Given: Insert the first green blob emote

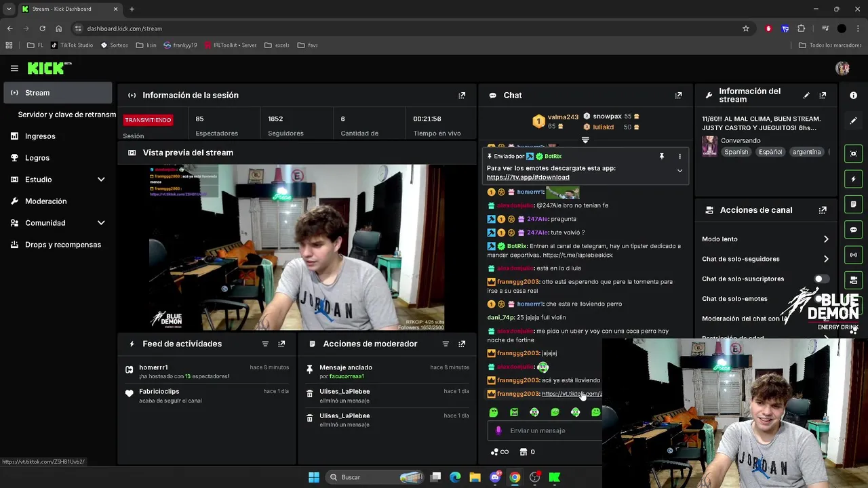Looking at the screenshot, I should pos(494,412).
